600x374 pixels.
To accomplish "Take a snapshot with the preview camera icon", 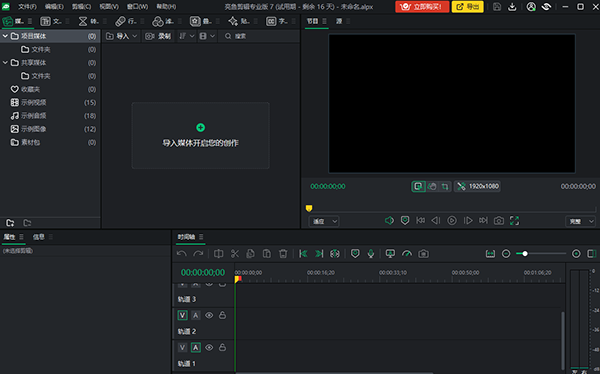I will [499, 220].
